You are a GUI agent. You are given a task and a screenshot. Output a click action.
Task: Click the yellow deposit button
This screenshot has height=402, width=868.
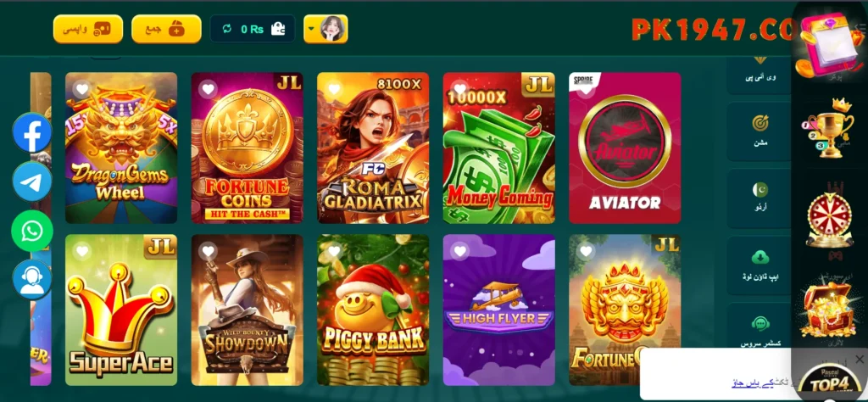(166, 29)
